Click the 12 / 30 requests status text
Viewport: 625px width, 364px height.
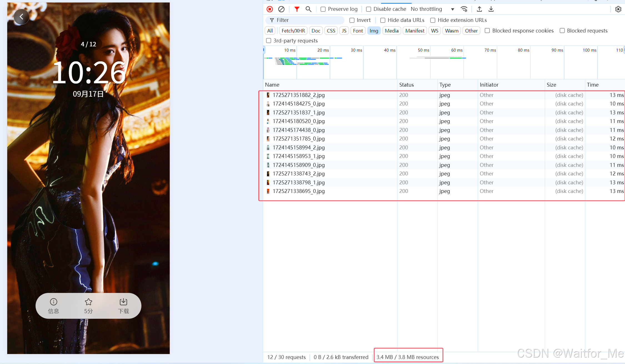tap(286, 357)
